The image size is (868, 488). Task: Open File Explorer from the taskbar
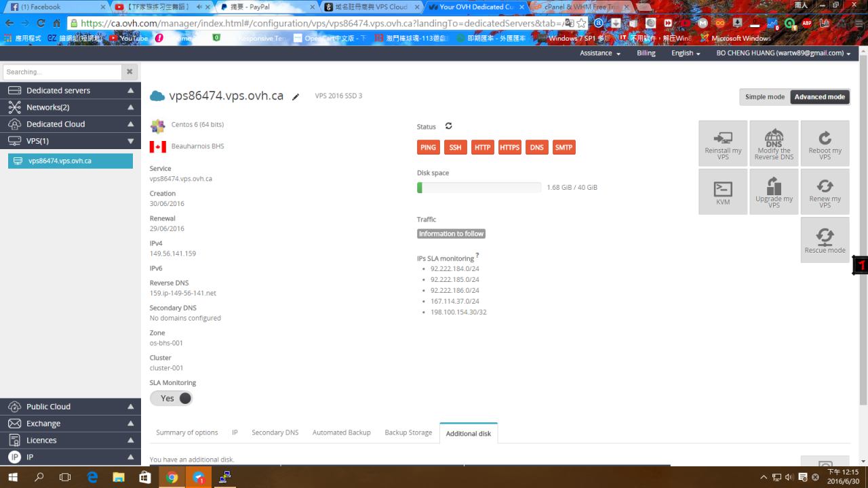pos(119,477)
